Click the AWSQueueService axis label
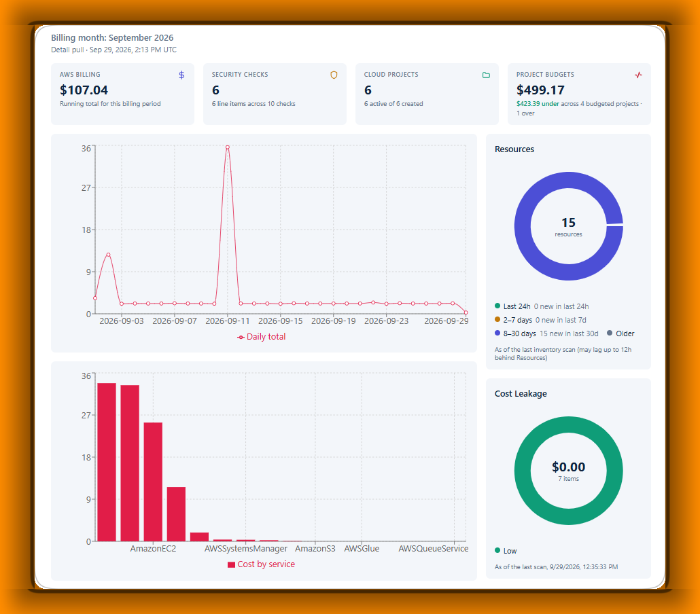Viewport: 700px width, 614px height. pyautogui.click(x=434, y=548)
